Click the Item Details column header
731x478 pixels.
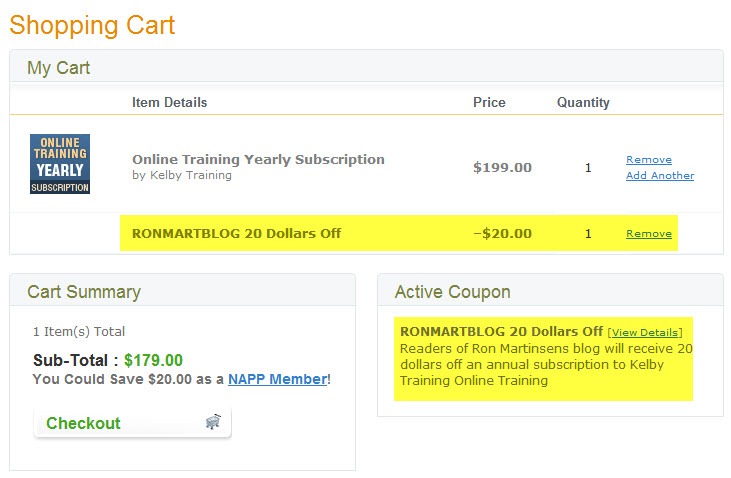pyautogui.click(x=169, y=102)
